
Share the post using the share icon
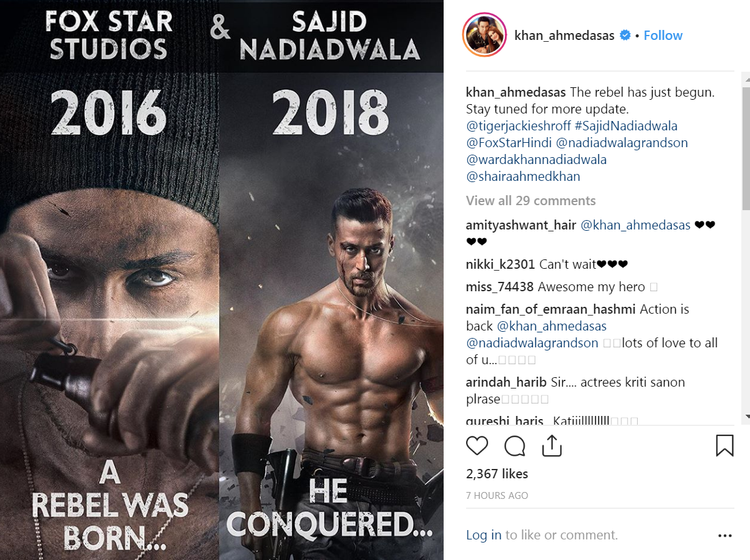pos(552,445)
